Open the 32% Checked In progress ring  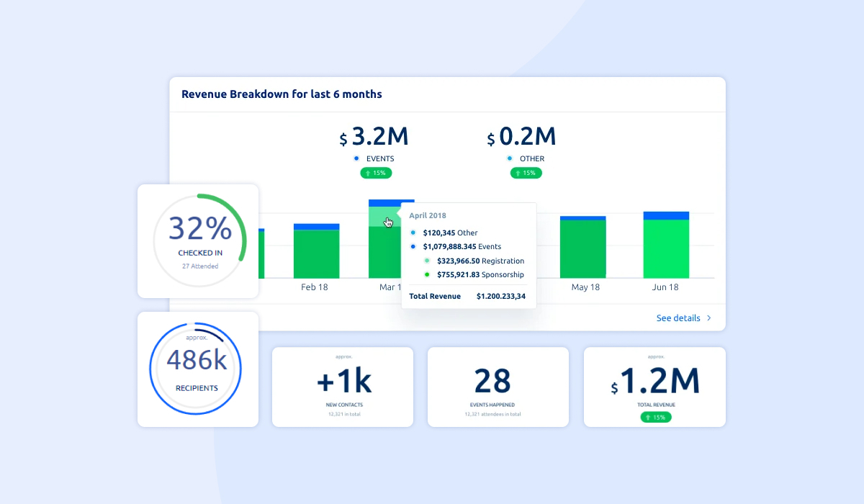click(x=198, y=240)
